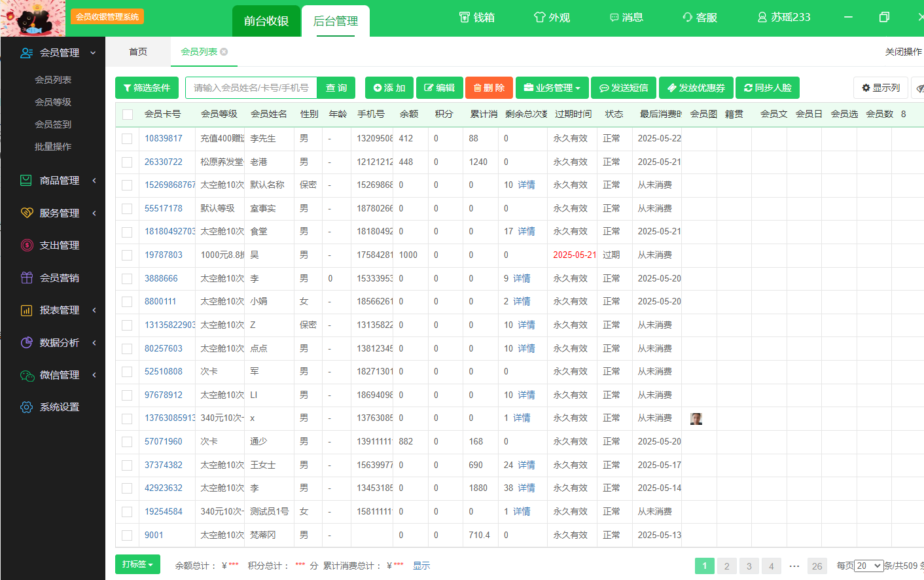Expand the 服务管理 section arrow
Image resolution: width=924 pixels, height=580 pixels.
point(94,213)
